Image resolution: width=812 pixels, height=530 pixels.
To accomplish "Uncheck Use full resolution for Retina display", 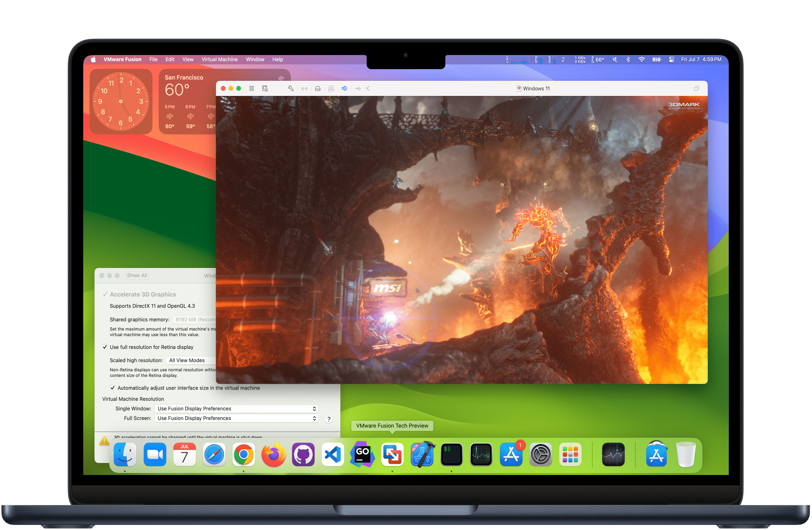I will [105, 347].
